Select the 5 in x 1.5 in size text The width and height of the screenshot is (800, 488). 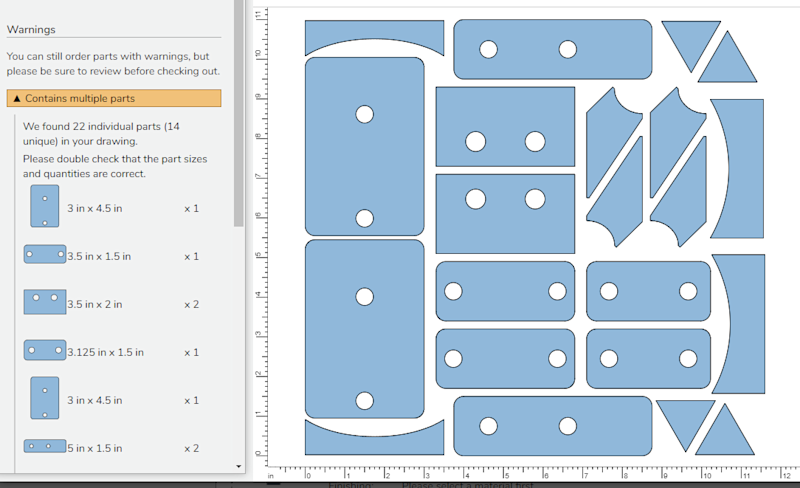coord(95,448)
